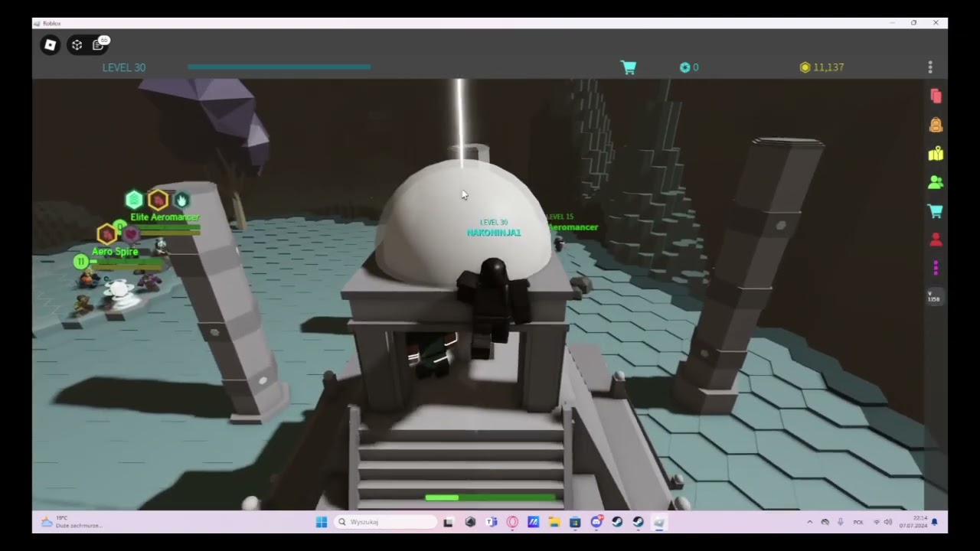980x551 pixels.
Task: Open the cyan cart icon in sidebar
Action: [936, 211]
